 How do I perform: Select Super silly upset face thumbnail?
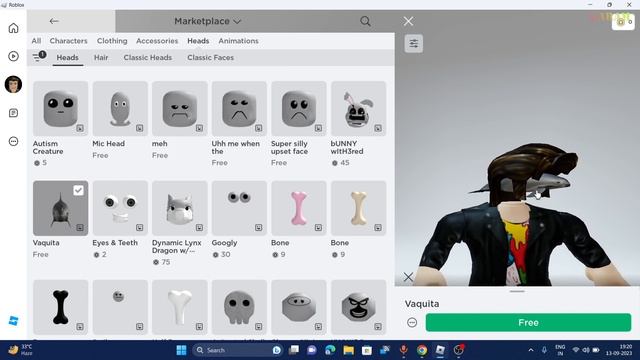pyautogui.click(x=299, y=108)
